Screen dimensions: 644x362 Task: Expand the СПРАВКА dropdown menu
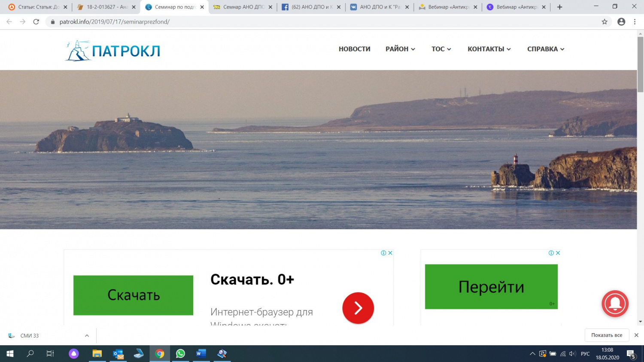(545, 49)
